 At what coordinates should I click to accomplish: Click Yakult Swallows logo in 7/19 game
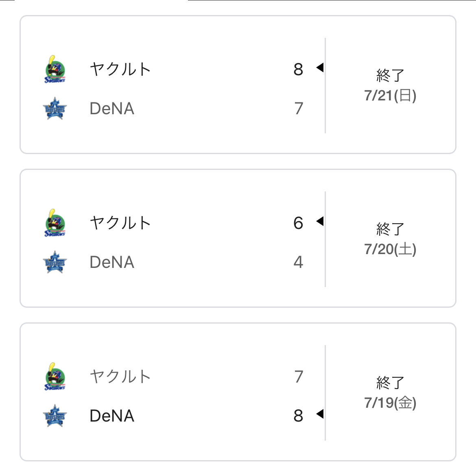[x=55, y=377]
